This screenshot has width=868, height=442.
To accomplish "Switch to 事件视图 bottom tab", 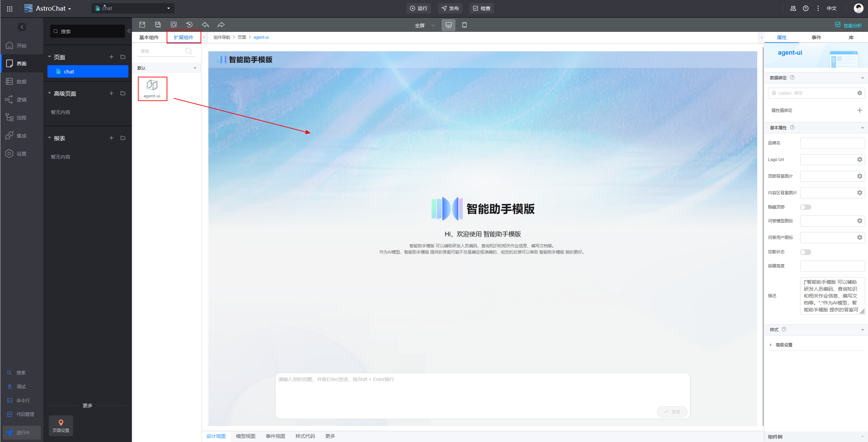I will tap(275, 436).
